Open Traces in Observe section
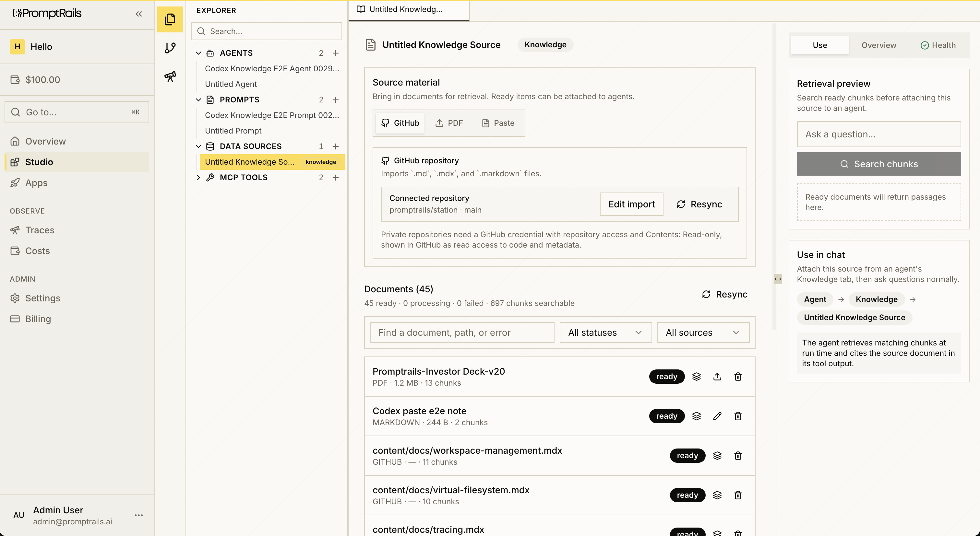Image resolution: width=980 pixels, height=536 pixels. point(77,230)
